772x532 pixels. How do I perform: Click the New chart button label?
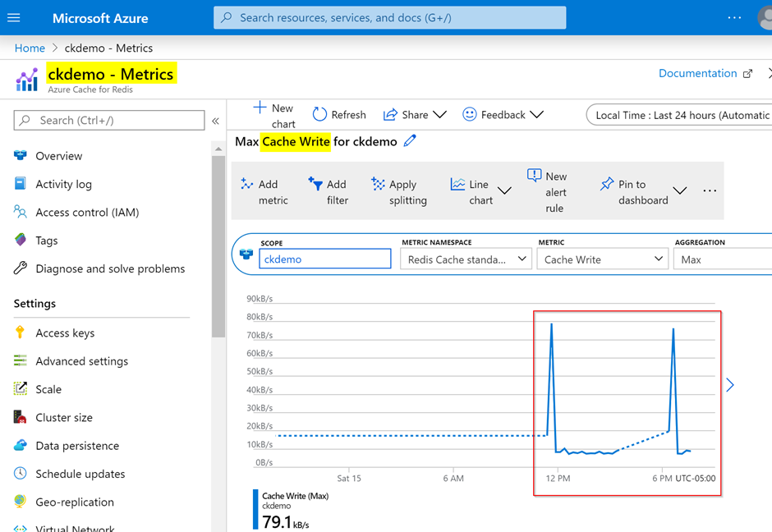[283, 116]
